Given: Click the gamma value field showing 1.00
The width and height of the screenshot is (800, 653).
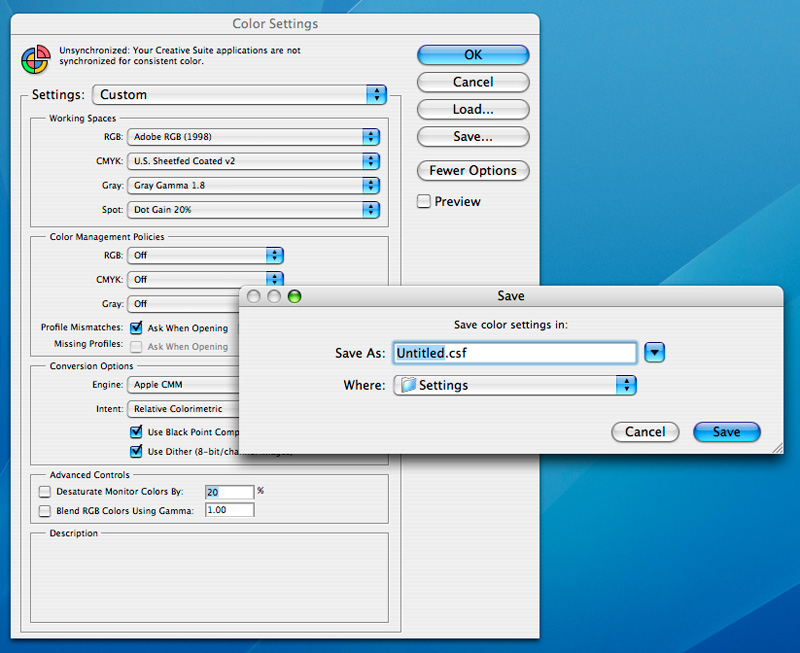Looking at the screenshot, I should click(x=230, y=510).
